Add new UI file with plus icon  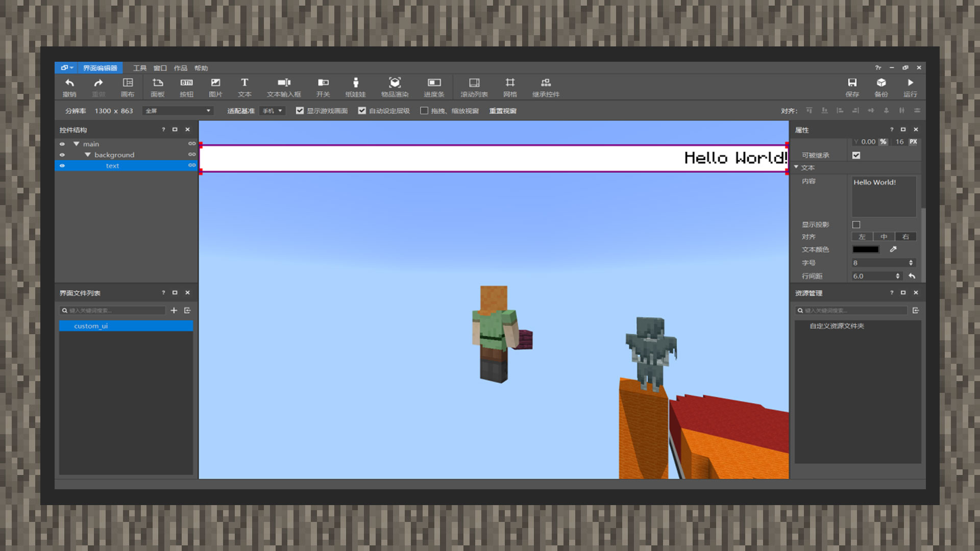[174, 310]
